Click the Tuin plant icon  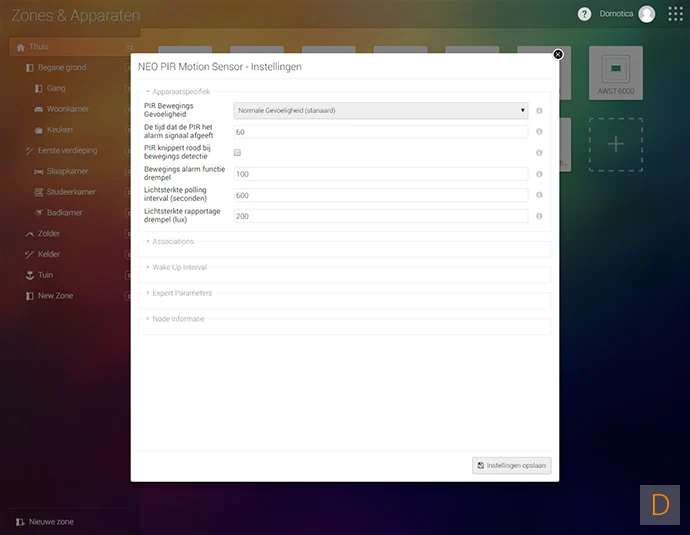(x=29, y=275)
